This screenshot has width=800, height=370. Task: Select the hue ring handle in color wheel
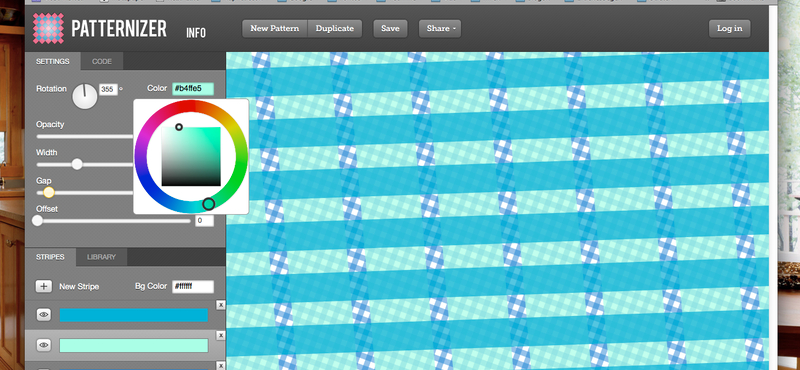coord(209,204)
